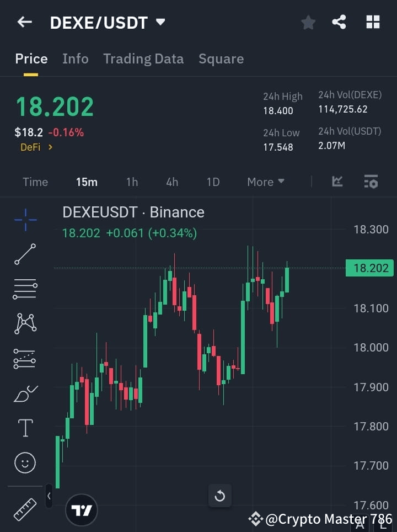
Task: Tap the -0.16% change percentage
Action: (66, 132)
